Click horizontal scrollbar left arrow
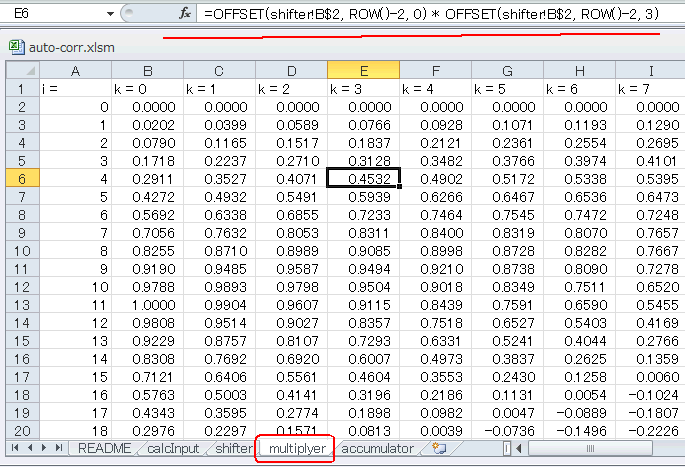 [519, 448]
